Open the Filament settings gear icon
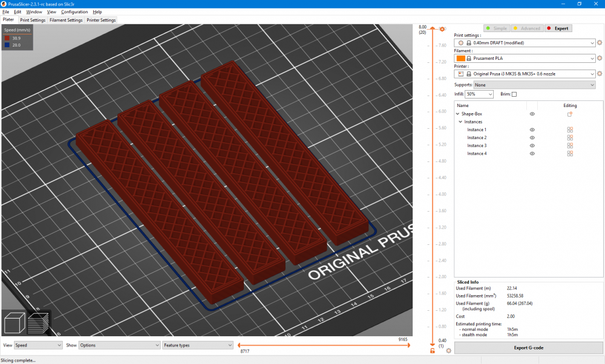Image resolution: width=605 pixels, height=364 pixels. (600, 59)
